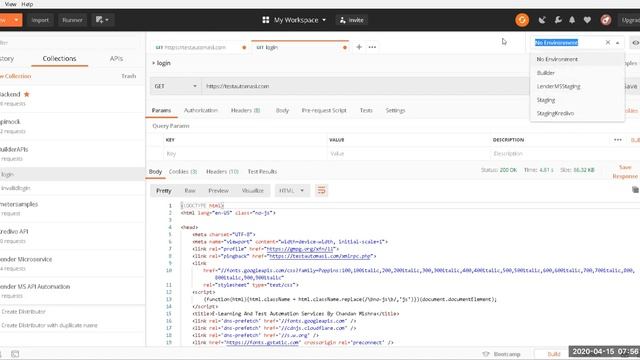Click the request URL field
Viewport: 640px width, 360px height.
365,86
